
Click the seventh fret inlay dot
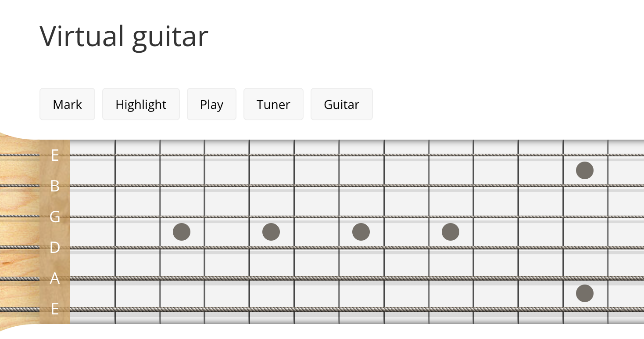pos(361,232)
